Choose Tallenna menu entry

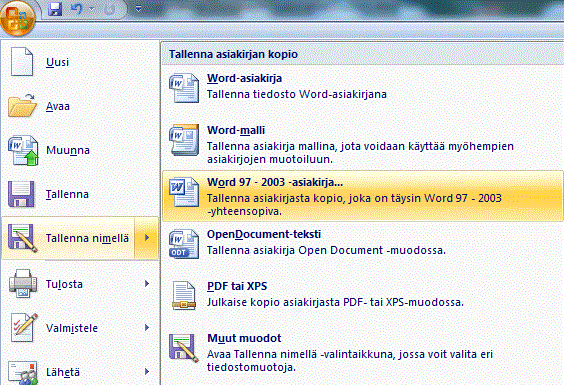[x=80, y=194]
